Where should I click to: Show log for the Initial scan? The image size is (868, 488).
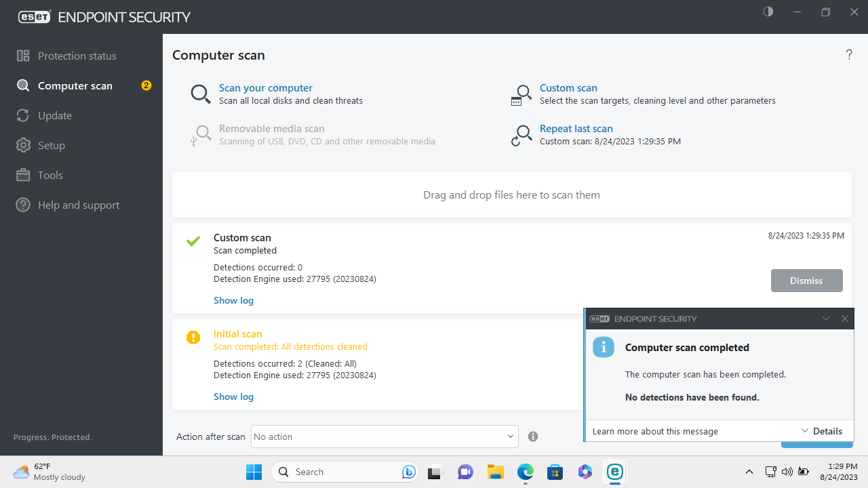coord(233,396)
